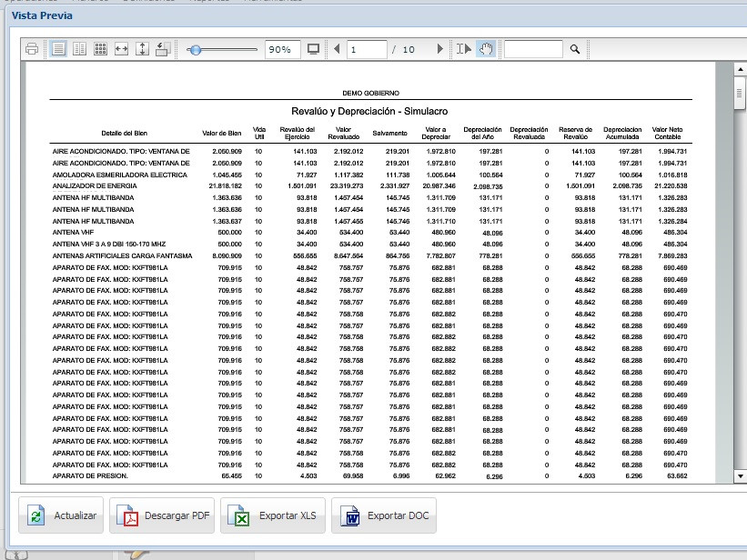Click the search text input box
Screen dimensions: 747x560
pos(533,49)
